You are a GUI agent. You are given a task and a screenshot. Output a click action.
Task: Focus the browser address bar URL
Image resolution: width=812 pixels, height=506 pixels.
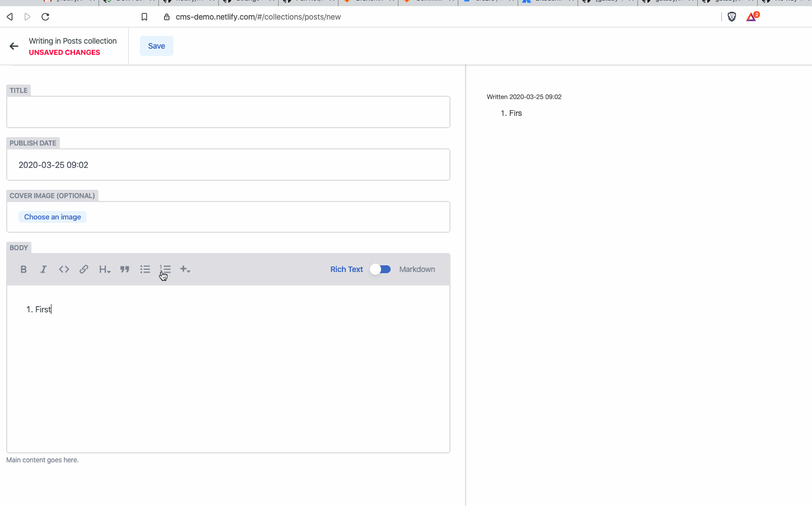click(258, 17)
